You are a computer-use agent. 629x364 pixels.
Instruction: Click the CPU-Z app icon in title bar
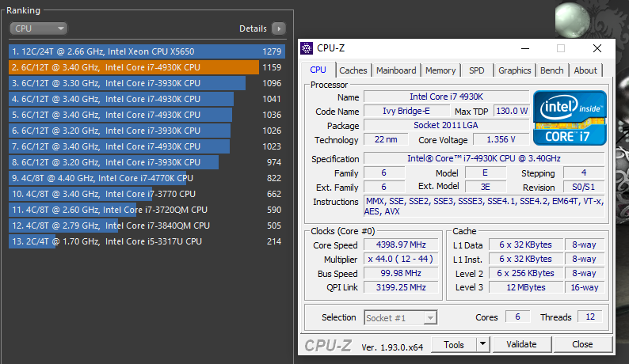coord(307,48)
